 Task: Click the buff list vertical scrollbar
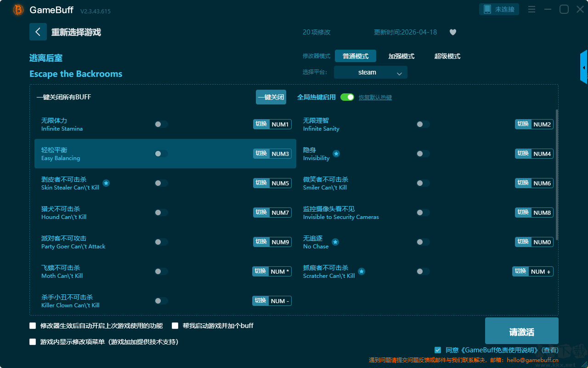coord(557,175)
